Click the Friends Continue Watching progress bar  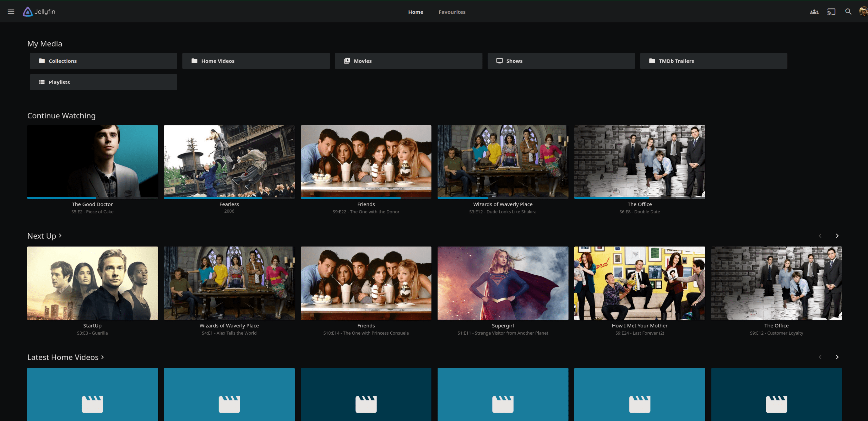pos(366,198)
